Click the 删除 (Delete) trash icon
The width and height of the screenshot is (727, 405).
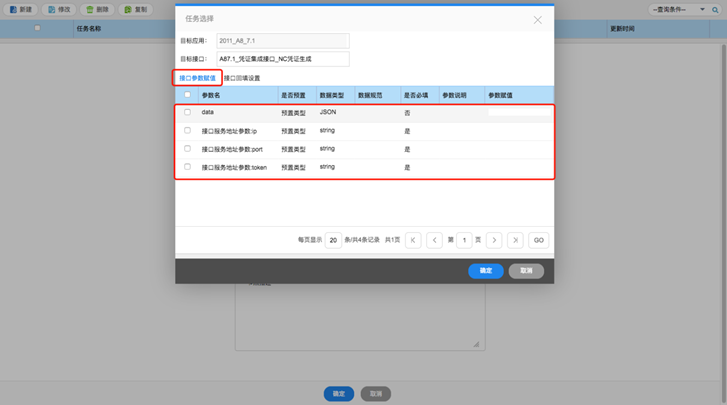click(90, 9)
